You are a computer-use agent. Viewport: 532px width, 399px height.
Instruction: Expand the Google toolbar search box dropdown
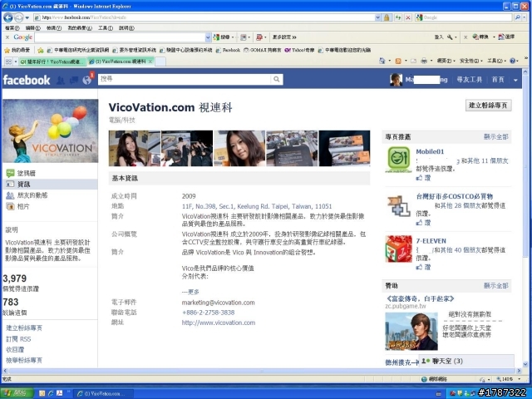coord(208,37)
